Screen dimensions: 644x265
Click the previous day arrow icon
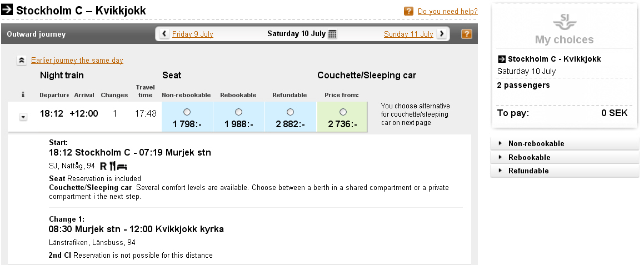coord(164,34)
